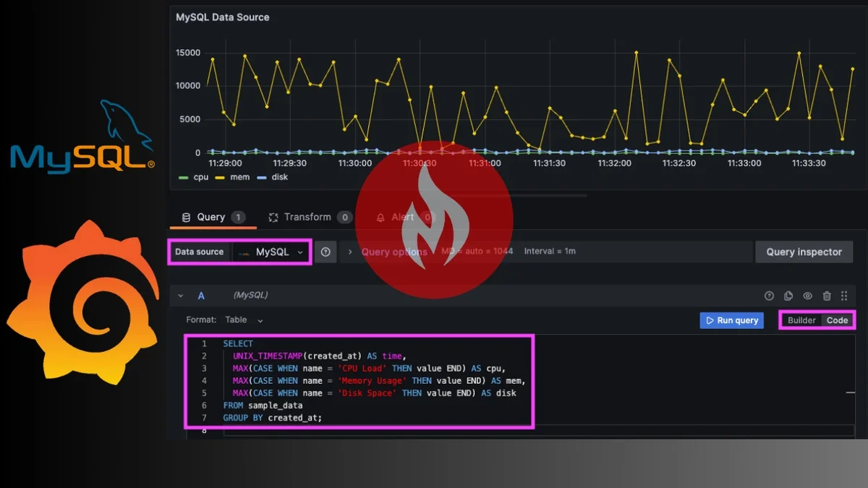This screenshot has width=868, height=488.
Task: Switch to Builder editor mode
Action: (x=801, y=320)
